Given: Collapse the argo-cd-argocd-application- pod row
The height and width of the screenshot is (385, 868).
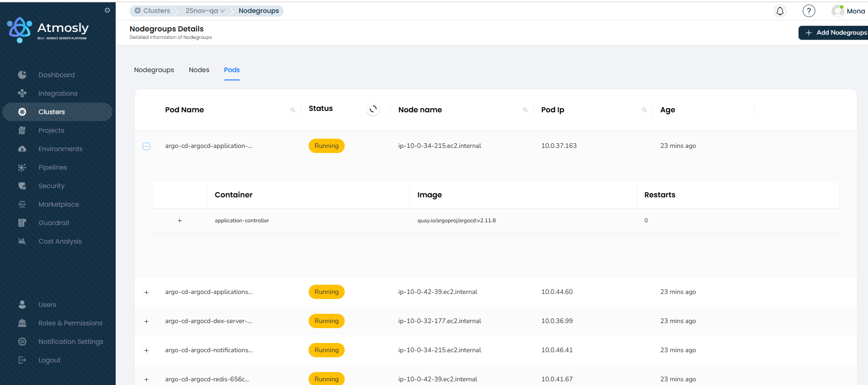Looking at the screenshot, I should [146, 146].
